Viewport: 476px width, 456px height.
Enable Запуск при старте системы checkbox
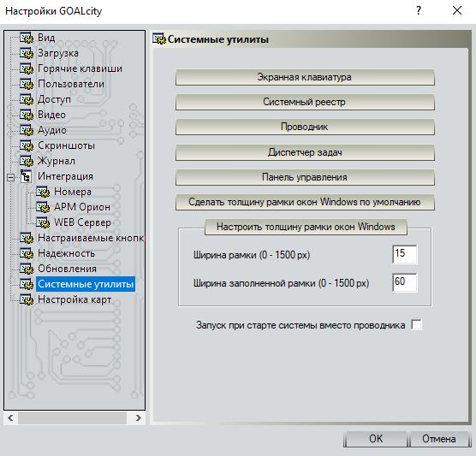pos(416,324)
